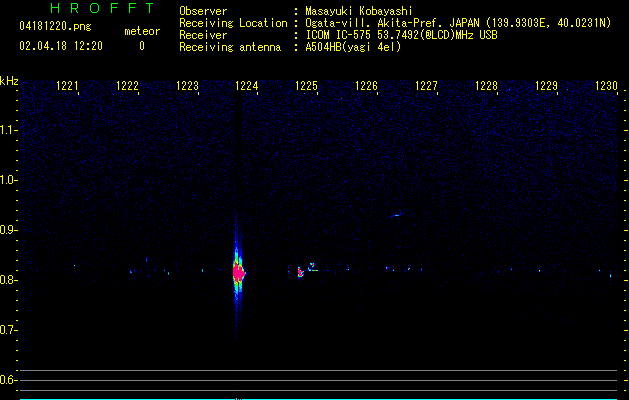This screenshot has width=629, height=400.
Task: Click the 1226 time axis marker
Action: tap(367, 86)
